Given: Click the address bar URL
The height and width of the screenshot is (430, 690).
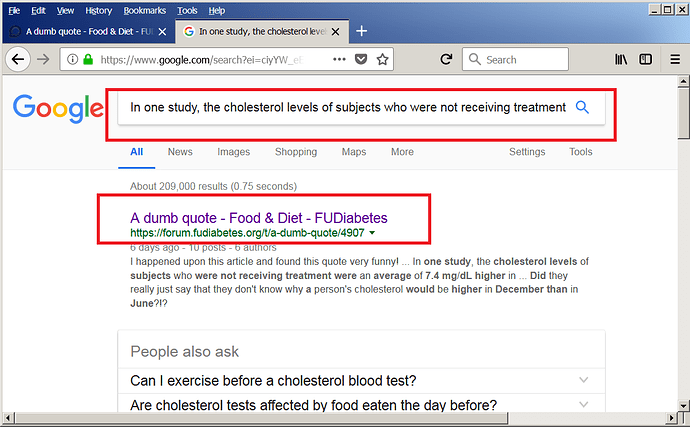Looking at the screenshot, I should (x=202, y=59).
